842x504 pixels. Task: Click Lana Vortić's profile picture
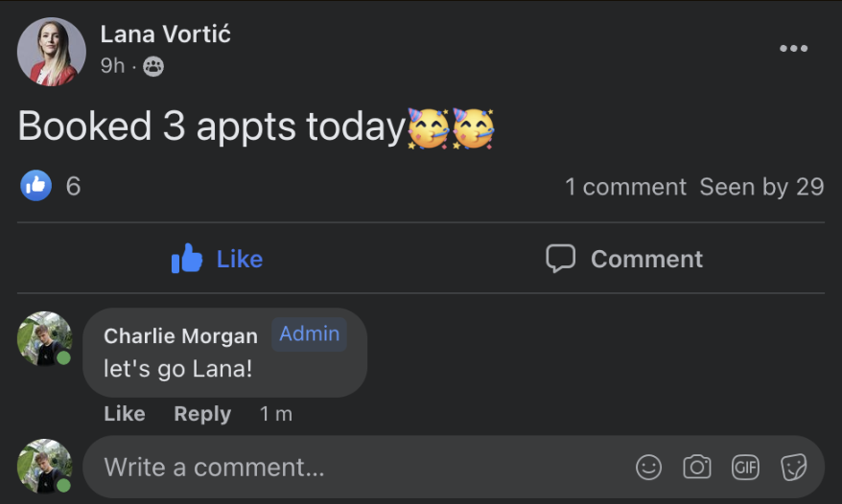point(52,52)
